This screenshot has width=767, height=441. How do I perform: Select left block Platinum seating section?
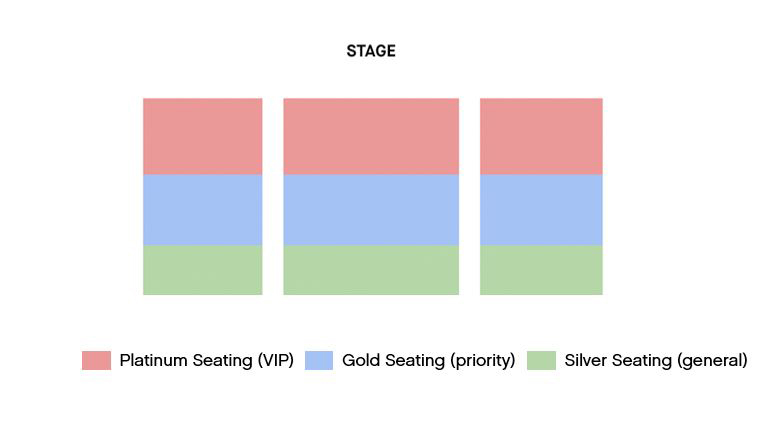[203, 136]
